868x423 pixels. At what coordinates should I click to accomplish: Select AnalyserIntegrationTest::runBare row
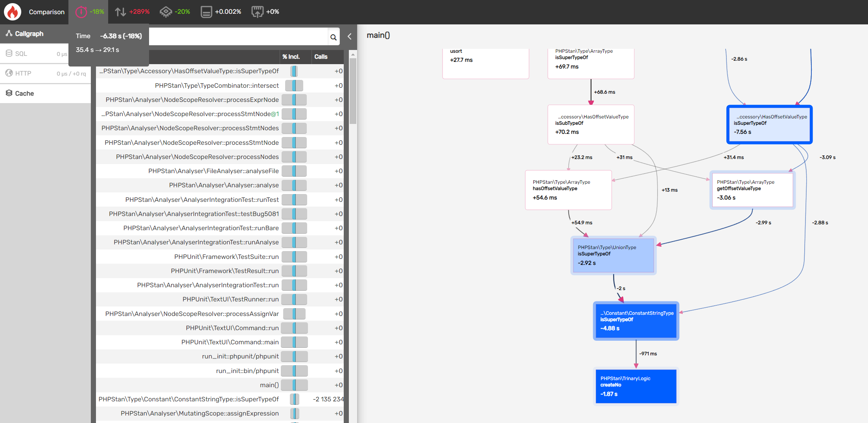click(x=220, y=228)
